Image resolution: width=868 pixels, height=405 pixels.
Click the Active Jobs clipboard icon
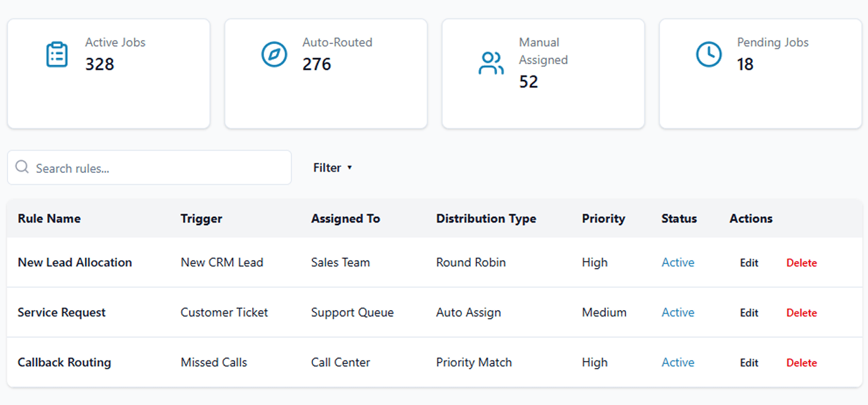57,54
